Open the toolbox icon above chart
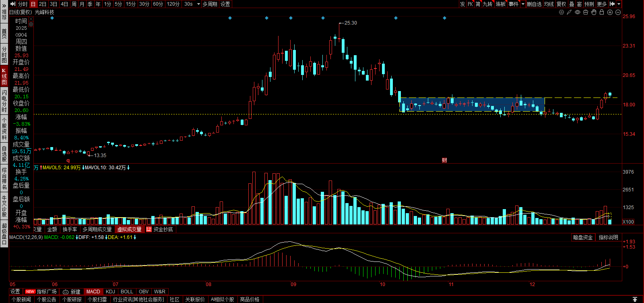The height and width of the screenshot is (303, 644). 586,12
